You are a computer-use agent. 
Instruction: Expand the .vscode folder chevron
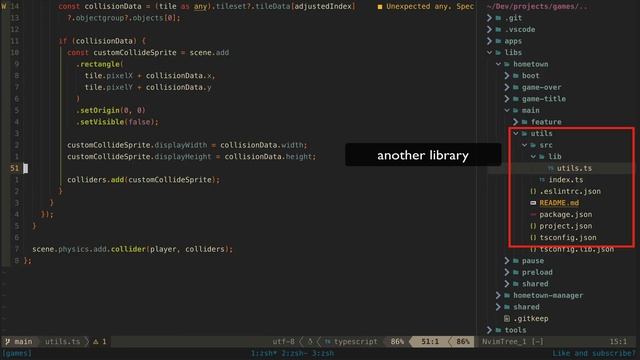tap(489, 29)
